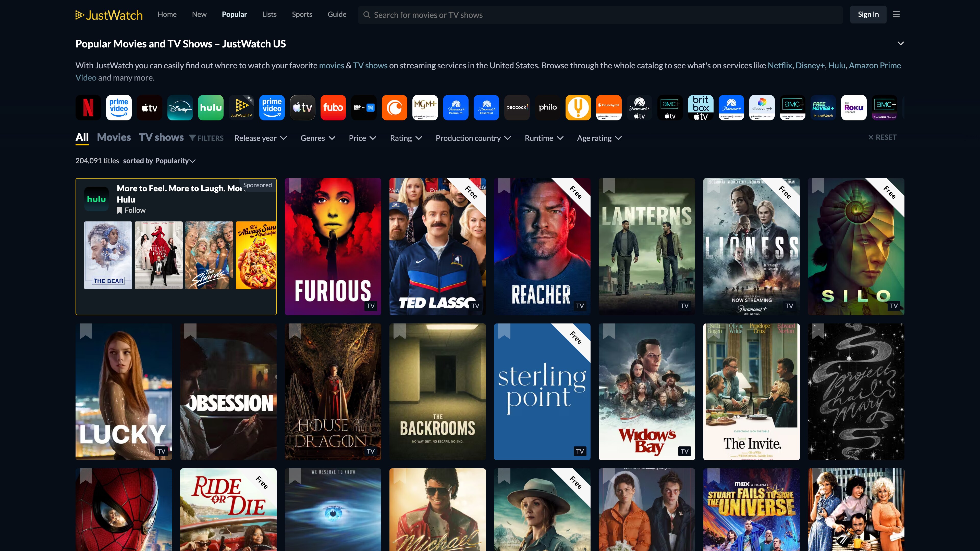This screenshot has width=980, height=551.
Task: Select the Paramount+ Essential provider icon
Action: pyautogui.click(x=486, y=108)
